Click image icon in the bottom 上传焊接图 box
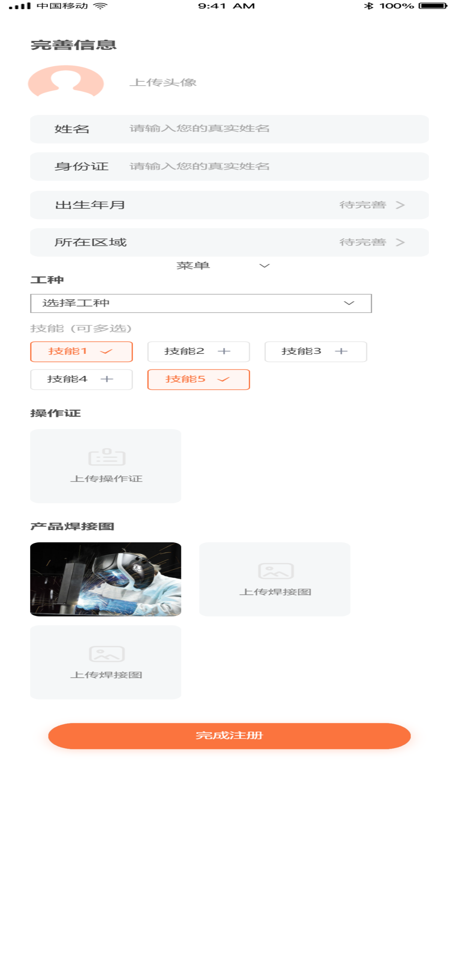Viewport: 453px width, 980px height. point(107,654)
